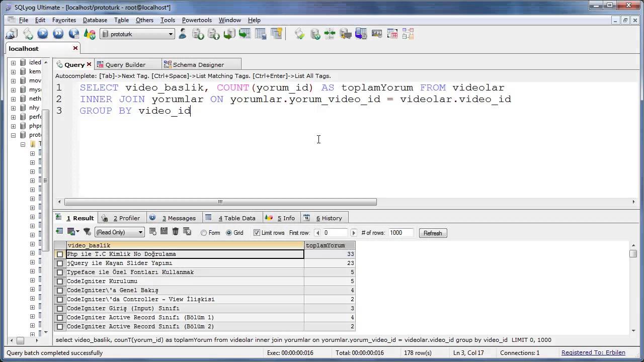The width and height of the screenshot is (644, 362).
Task: Open the User Manager icon
Action: coord(183,34)
